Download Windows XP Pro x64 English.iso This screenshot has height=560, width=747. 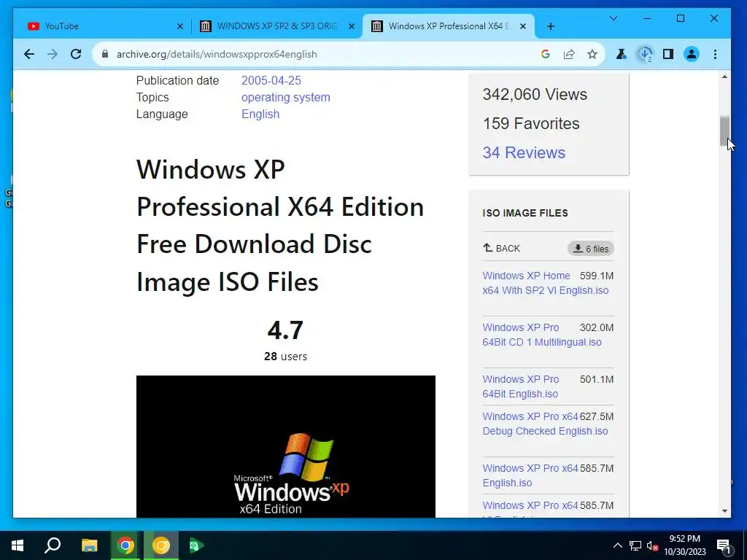pyautogui.click(x=530, y=475)
